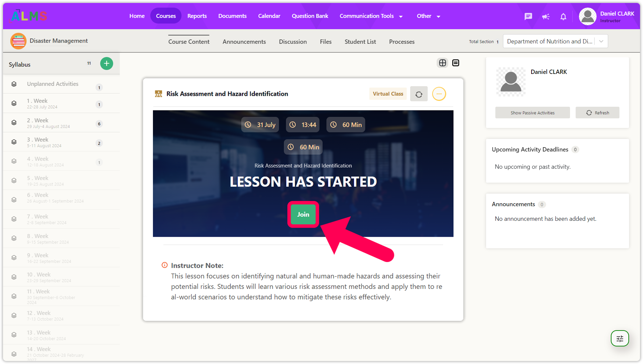This screenshot has width=643, height=364.
Task: Switch to the Announcements tab
Action: coord(244,41)
